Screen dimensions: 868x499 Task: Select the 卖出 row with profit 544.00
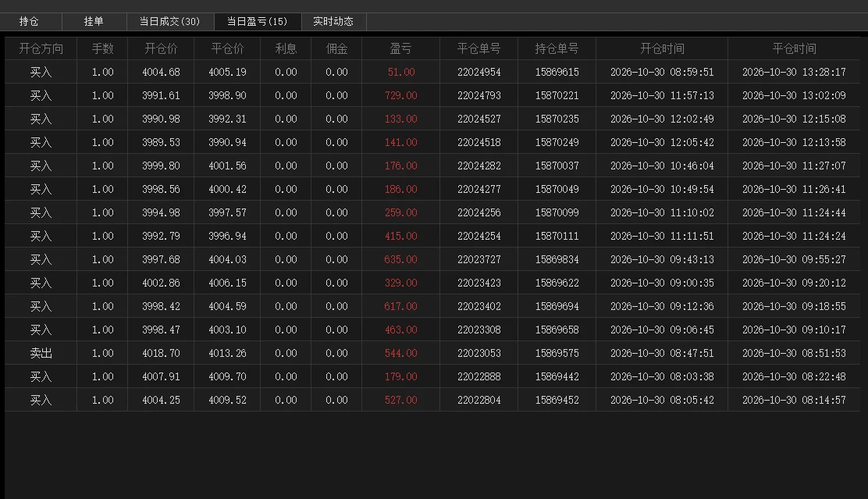(x=432, y=353)
